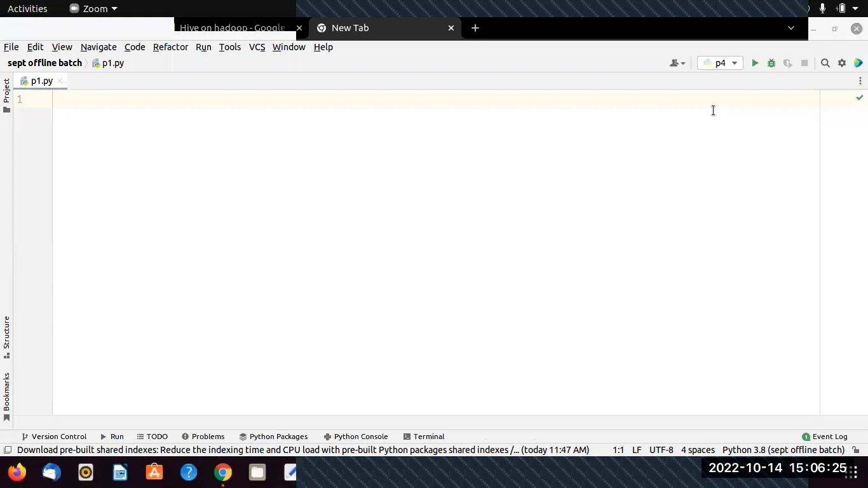Open the Files manager from the dock

point(257,472)
